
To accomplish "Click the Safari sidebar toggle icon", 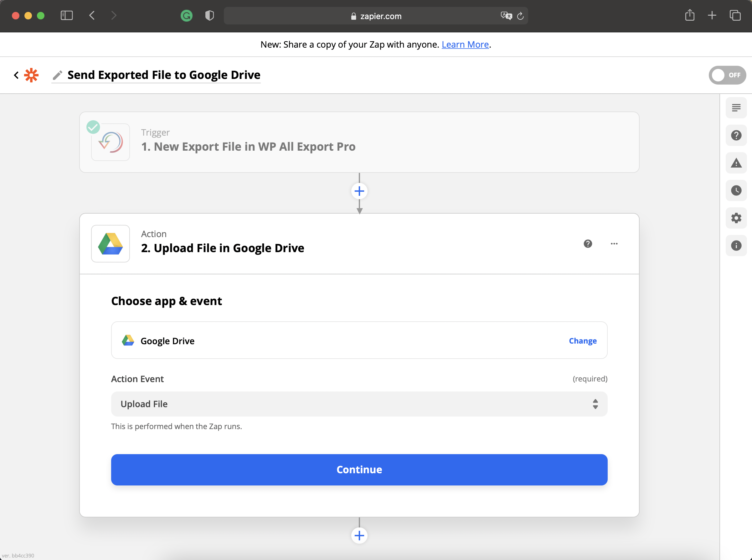I will pos(66,16).
